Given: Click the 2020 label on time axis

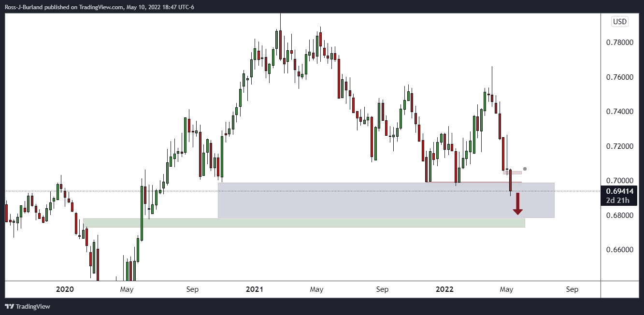Looking at the screenshot, I should pyautogui.click(x=65, y=289).
